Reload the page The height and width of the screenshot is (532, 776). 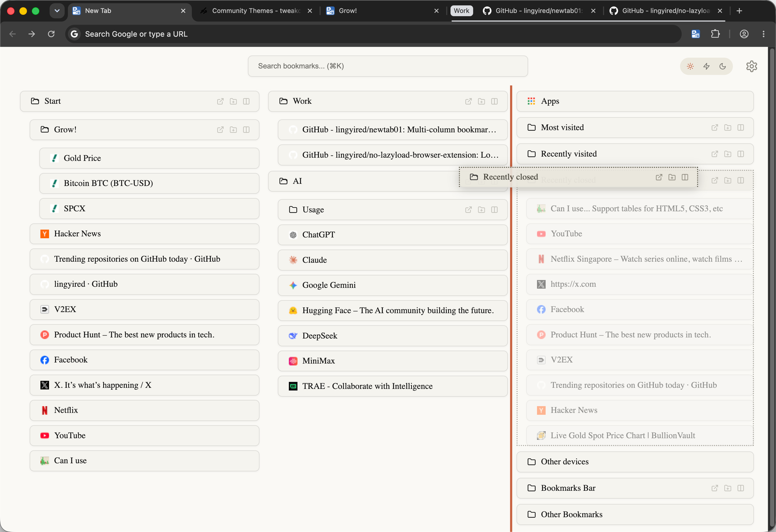[51, 34]
